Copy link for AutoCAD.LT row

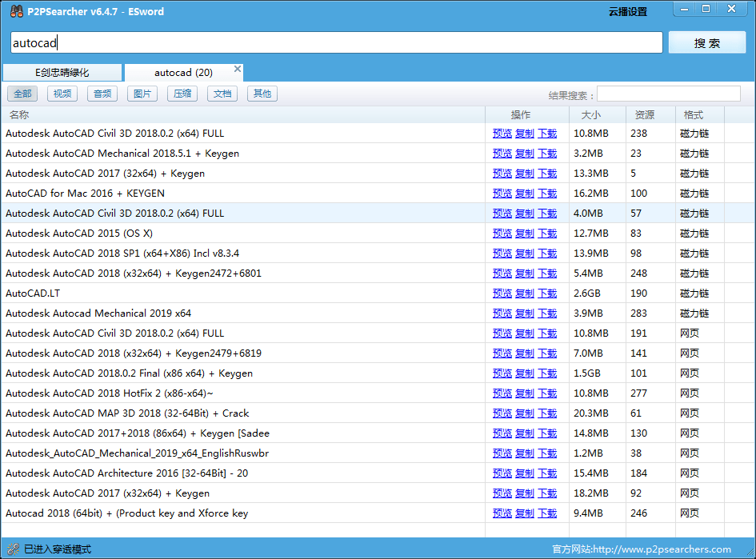point(525,293)
